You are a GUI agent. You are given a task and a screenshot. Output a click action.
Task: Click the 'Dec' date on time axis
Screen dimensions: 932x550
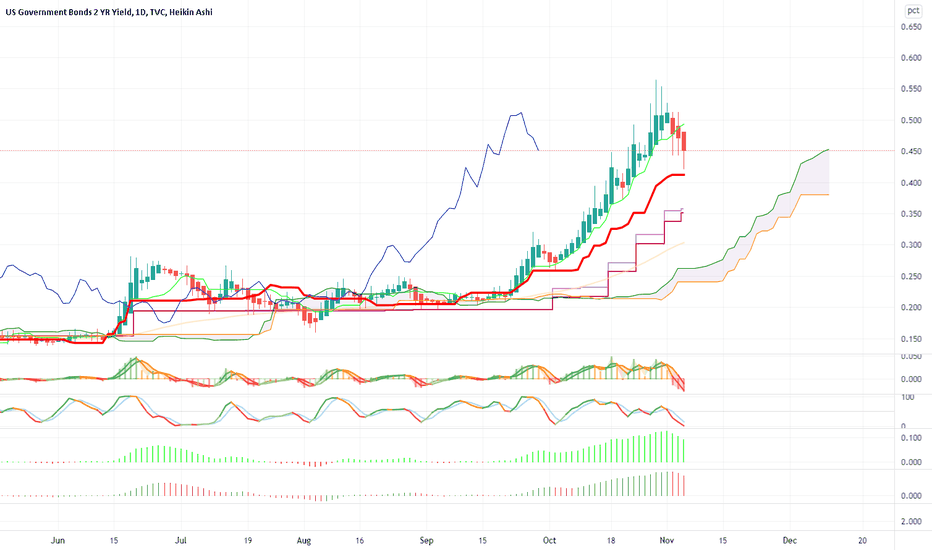click(x=789, y=540)
